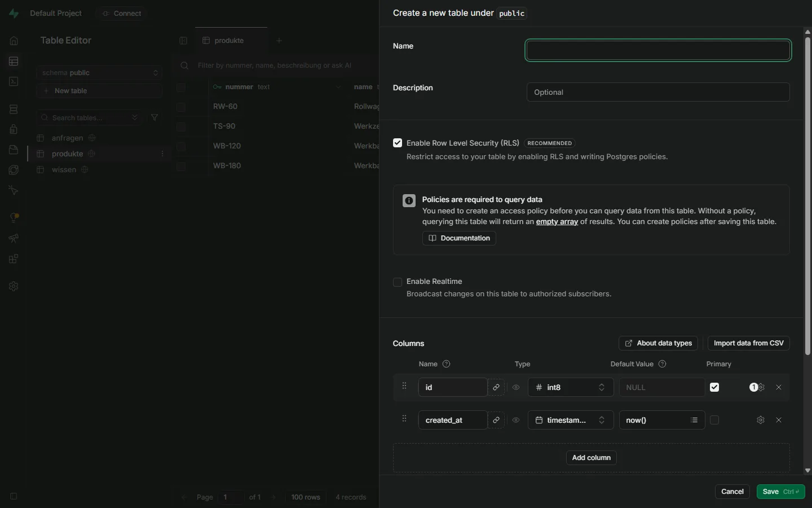Open foreign key link for created_at column

(x=496, y=420)
